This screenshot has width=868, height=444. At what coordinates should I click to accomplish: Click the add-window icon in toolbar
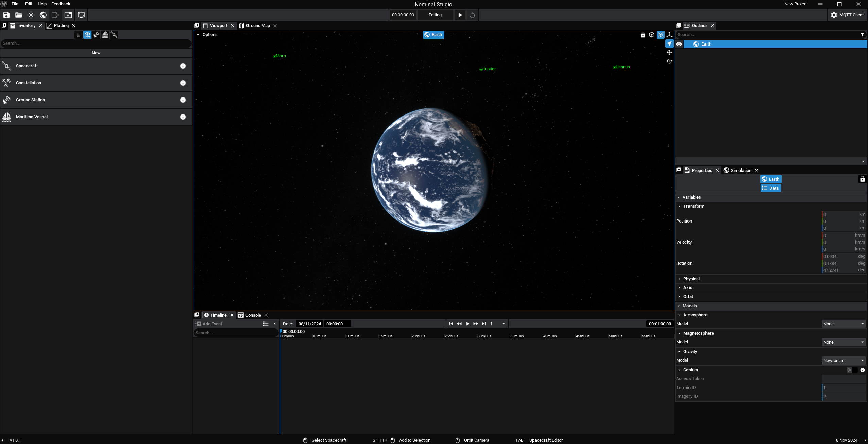coord(68,15)
